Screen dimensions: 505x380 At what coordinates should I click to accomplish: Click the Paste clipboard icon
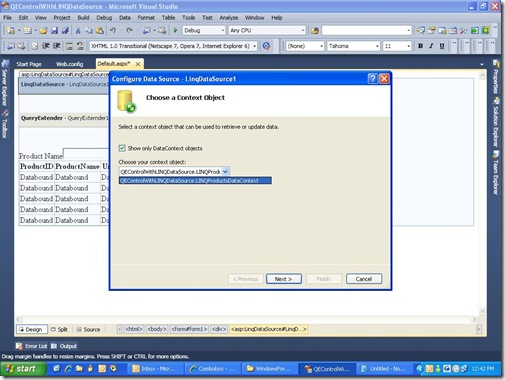pyautogui.click(x=99, y=30)
